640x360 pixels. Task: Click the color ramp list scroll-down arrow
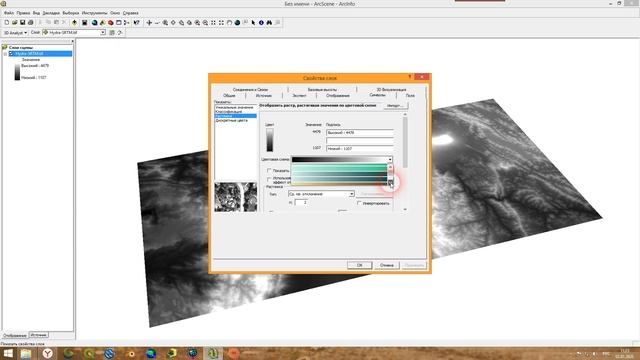click(391, 182)
